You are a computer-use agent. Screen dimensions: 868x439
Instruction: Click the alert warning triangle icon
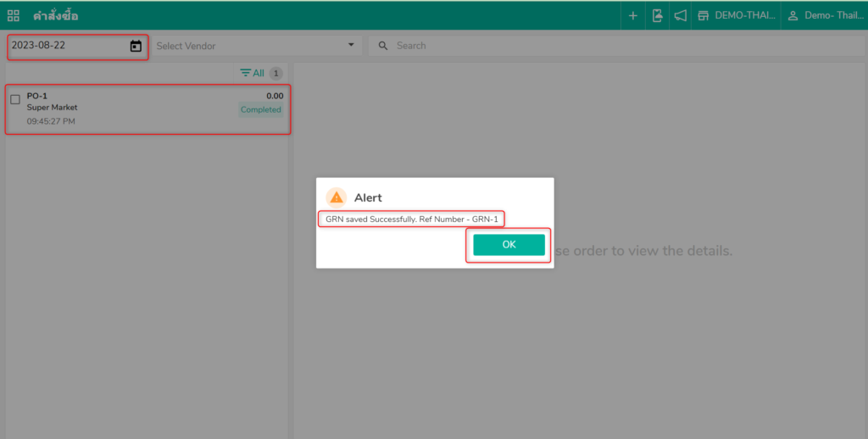point(336,197)
